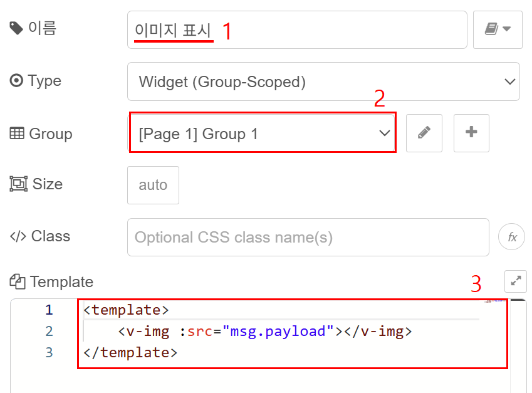Click the pencil icon to edit Group
The image size is (532, 393).
424,133
